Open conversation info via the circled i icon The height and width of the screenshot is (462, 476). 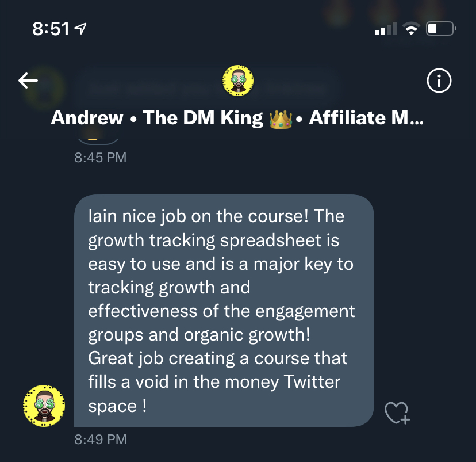pyautogui.click(x=439, y=81)
